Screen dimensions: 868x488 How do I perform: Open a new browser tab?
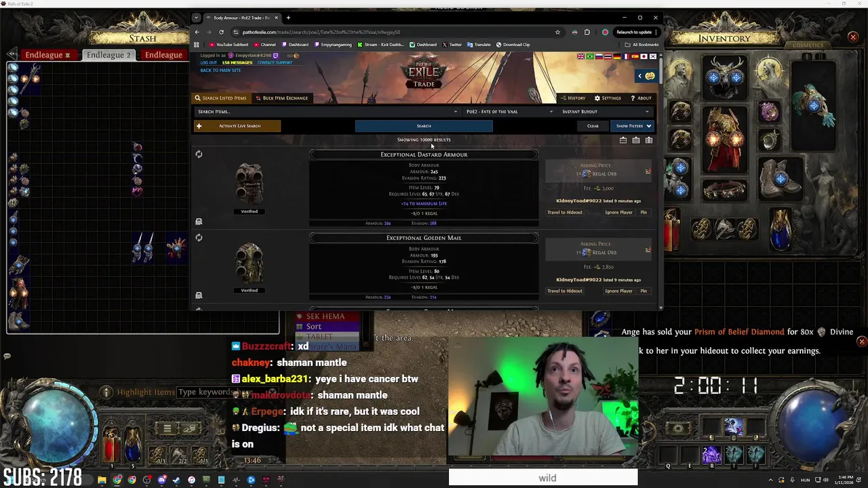point(288,18)
